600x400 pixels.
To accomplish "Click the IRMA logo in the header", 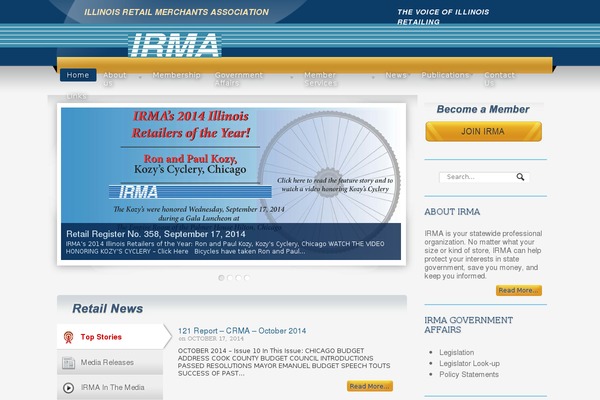I will [174, 45].
